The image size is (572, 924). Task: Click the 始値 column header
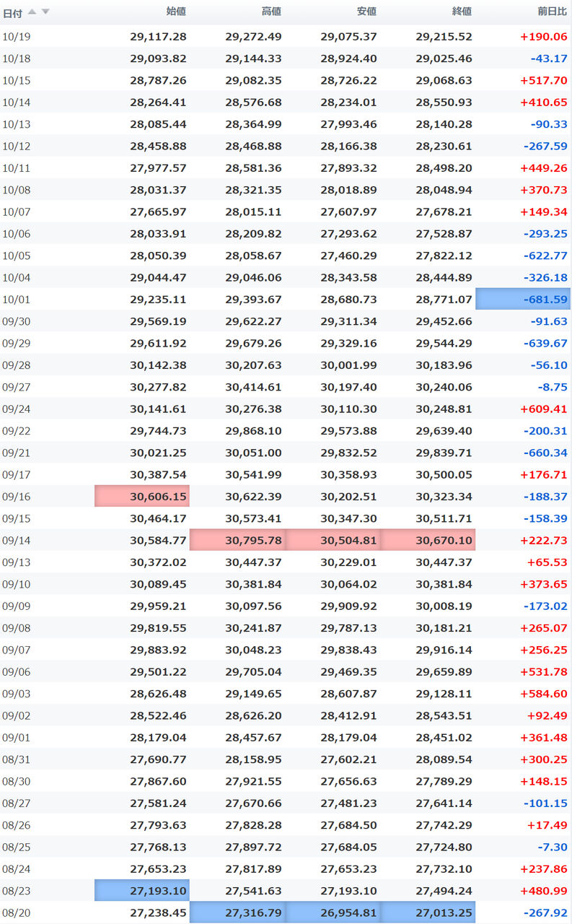point(176,12)
